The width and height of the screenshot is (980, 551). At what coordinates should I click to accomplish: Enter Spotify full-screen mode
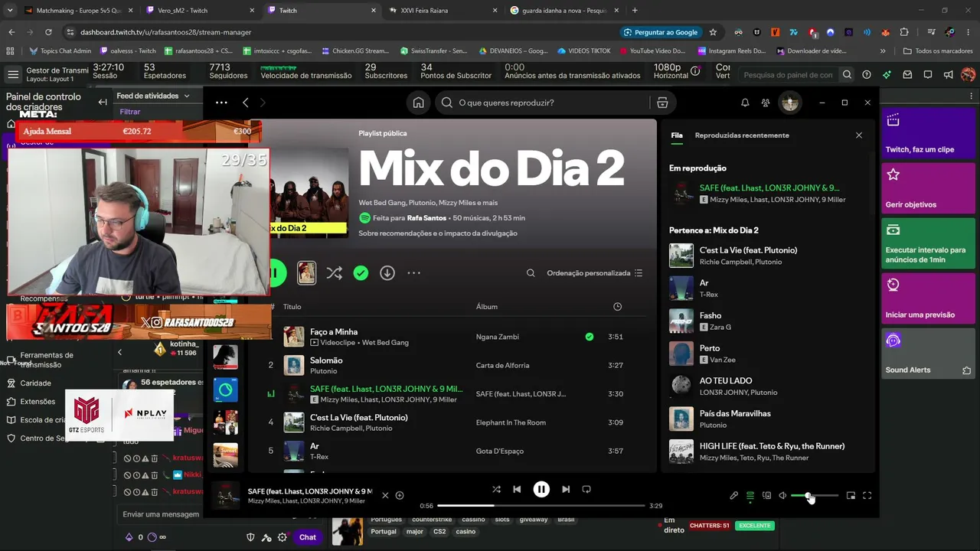[867, 496]
